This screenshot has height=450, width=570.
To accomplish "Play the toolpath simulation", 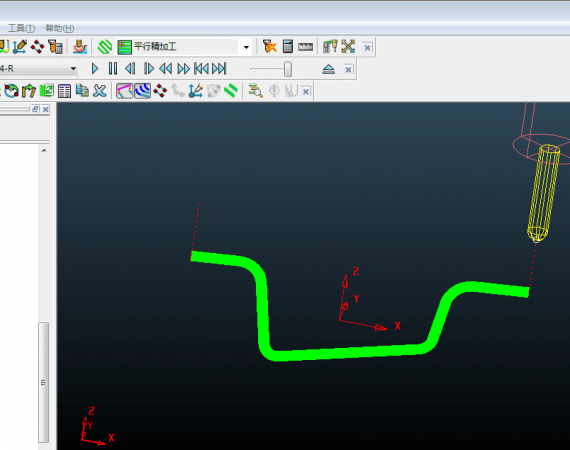I will [x=95, y=68].
